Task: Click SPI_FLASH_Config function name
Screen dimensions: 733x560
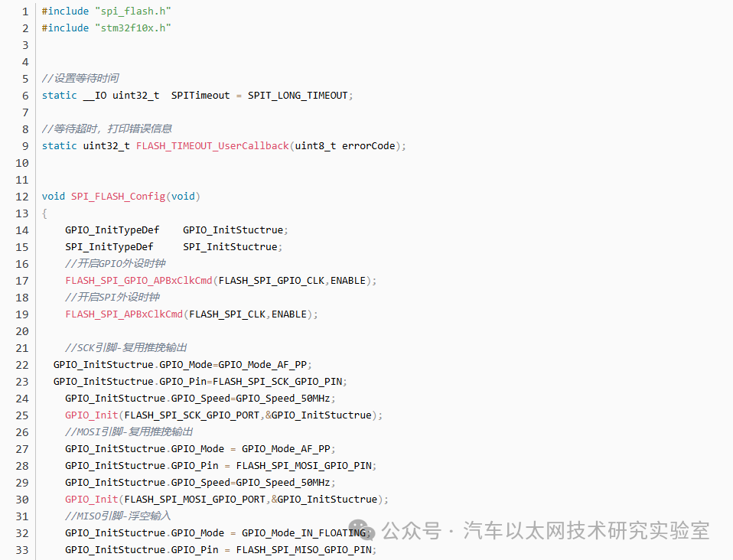Action: [119, 197]
